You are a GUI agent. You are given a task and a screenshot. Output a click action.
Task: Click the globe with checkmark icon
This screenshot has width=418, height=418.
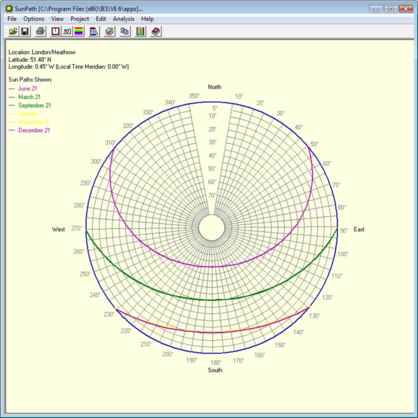point(110,31)
